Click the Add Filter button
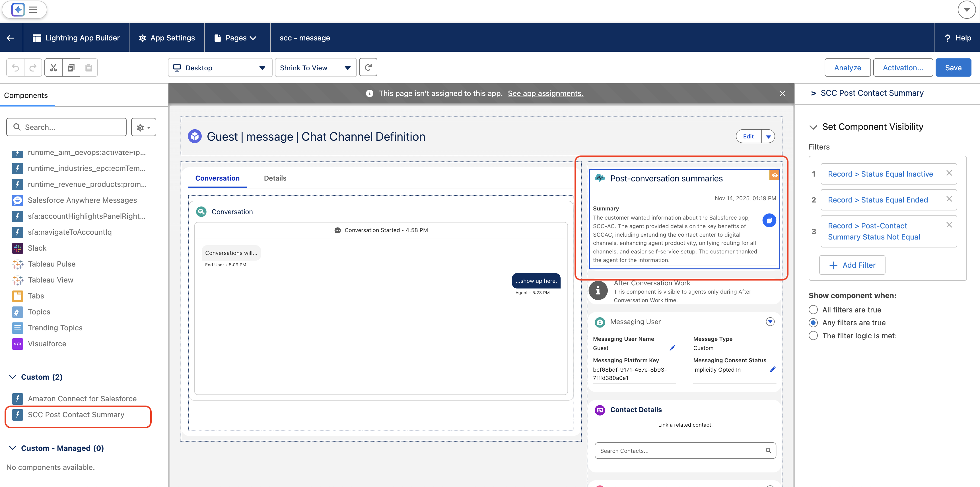980x487 pixels. tap(852, 265)
